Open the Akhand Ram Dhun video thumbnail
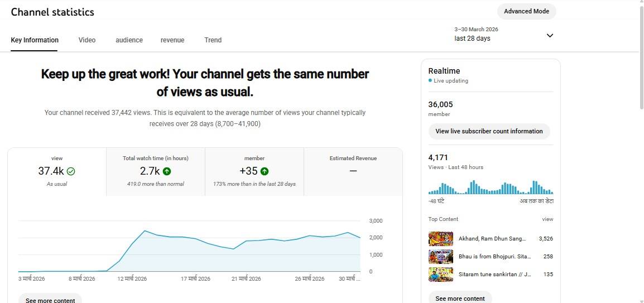644x303 pixels. (x=440, y=239)
